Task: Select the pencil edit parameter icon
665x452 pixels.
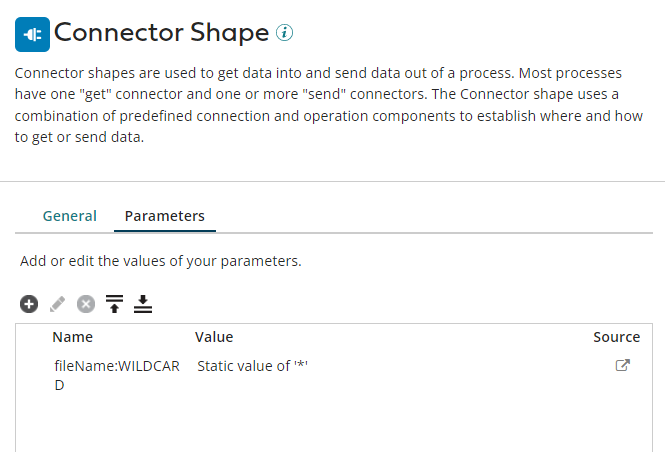Action: (57, 304)
